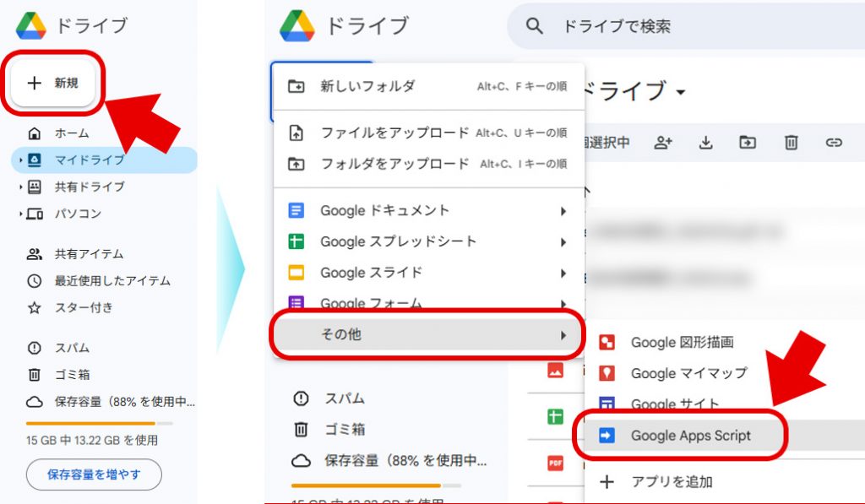The height and width of the screenshot is (504, 865).
Task: Click the red PDF file icon in list
Action: pyautogui.click(x=555, y=463)
